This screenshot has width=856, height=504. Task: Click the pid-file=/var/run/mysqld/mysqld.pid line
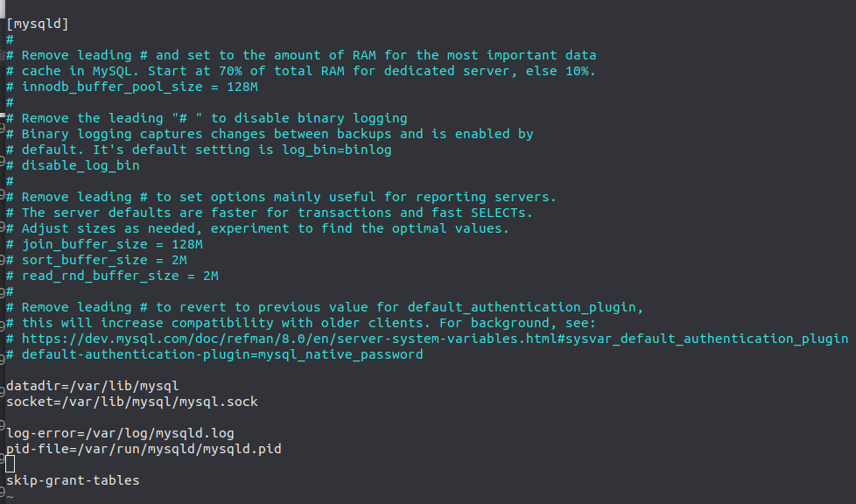coord(144,449)
